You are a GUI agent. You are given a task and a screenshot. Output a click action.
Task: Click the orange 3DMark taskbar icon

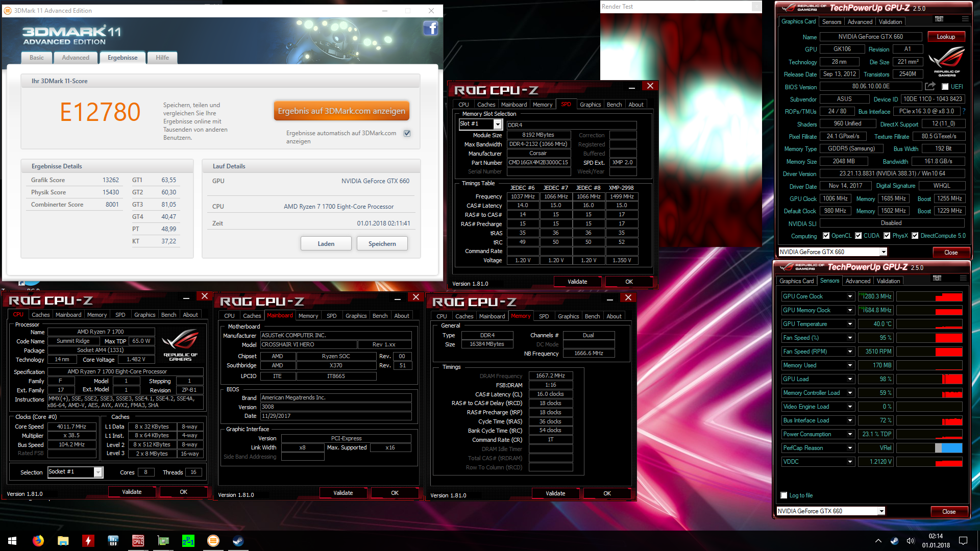[213, 541]
